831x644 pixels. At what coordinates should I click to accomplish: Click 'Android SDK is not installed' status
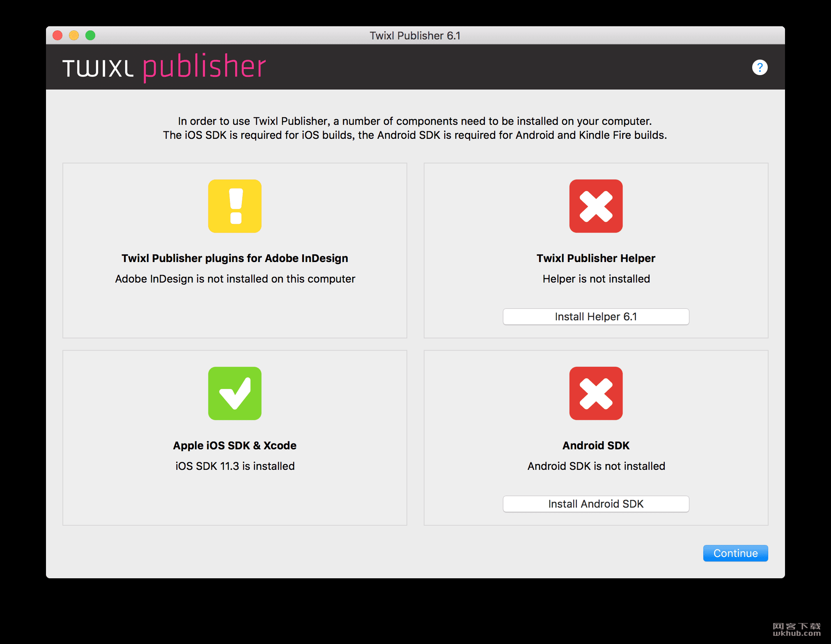pyautogui.click(x=596, y=466)
